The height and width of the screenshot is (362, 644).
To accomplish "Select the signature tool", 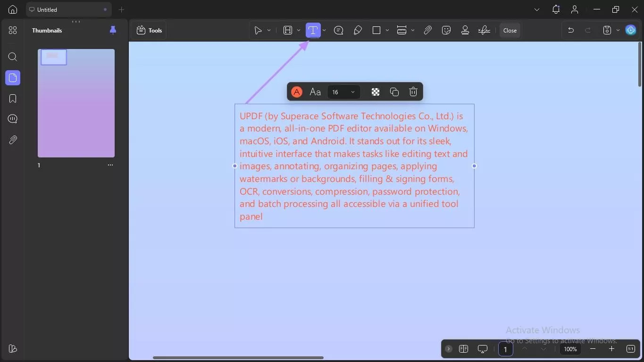I will point(483,30).
